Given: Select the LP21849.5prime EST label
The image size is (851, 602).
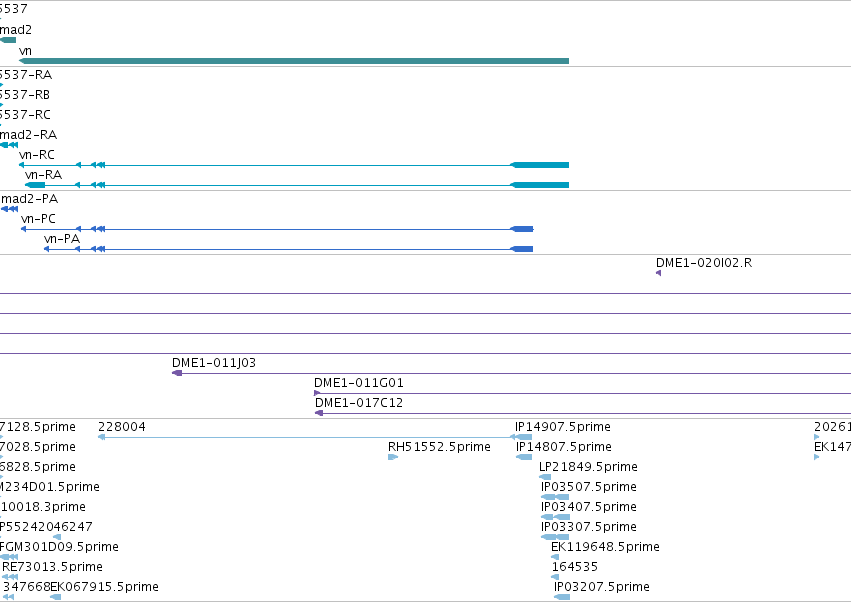Looking at the screenshot, I should [x=588, y=467].
